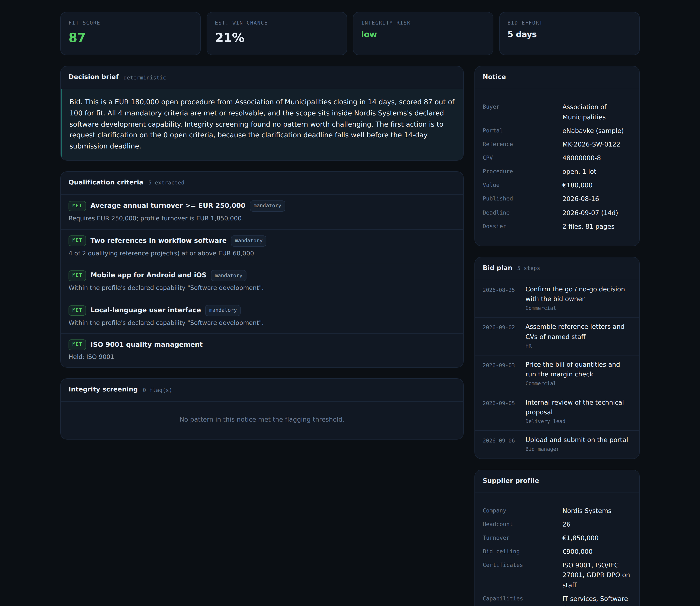Click the Bid Effort 5 days card
Image resolution: width=700 pixels, height=606 pixels.
tap(569, 34)
